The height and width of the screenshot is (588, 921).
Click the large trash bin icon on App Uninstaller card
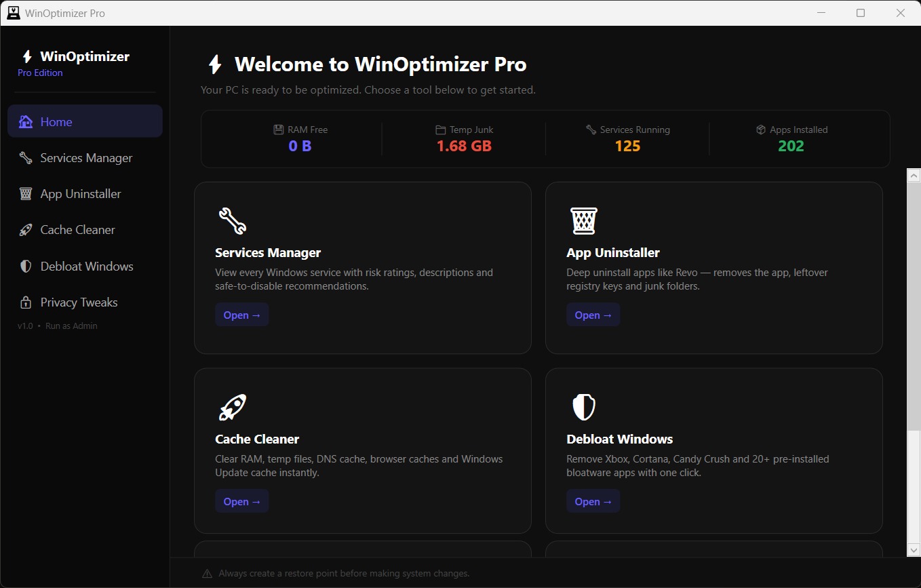point(583,220)
